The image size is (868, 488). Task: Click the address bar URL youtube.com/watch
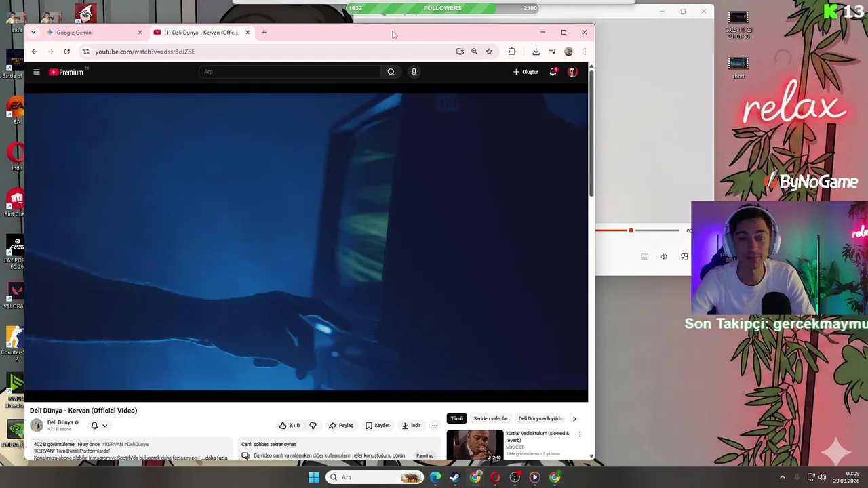tap(145, 52)
